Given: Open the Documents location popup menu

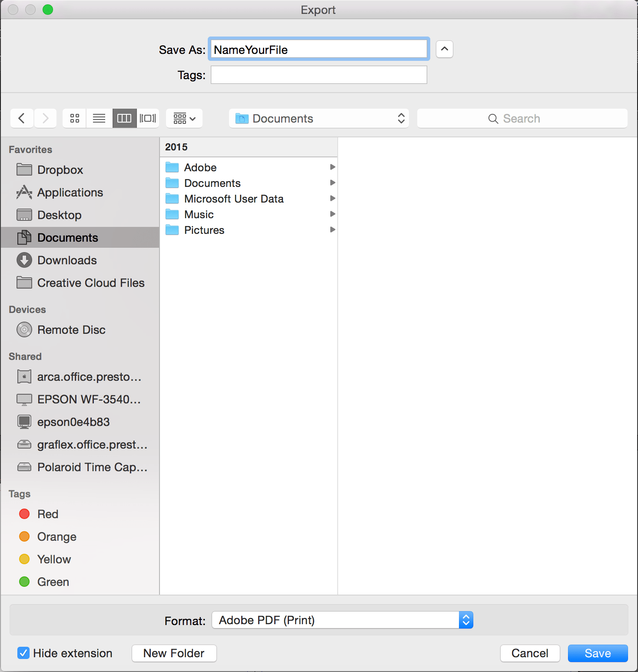Looking at the screenshot, I should (x=319, y=119).
